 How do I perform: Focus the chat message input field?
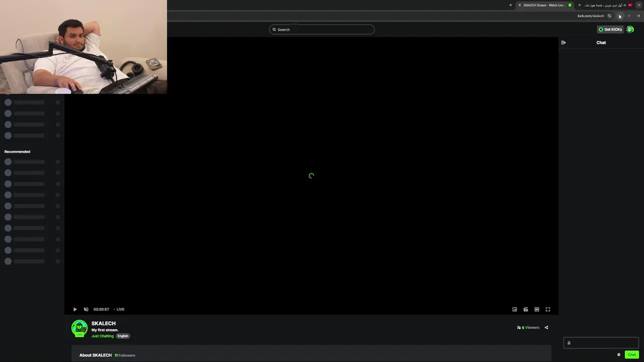coord(601,343)
